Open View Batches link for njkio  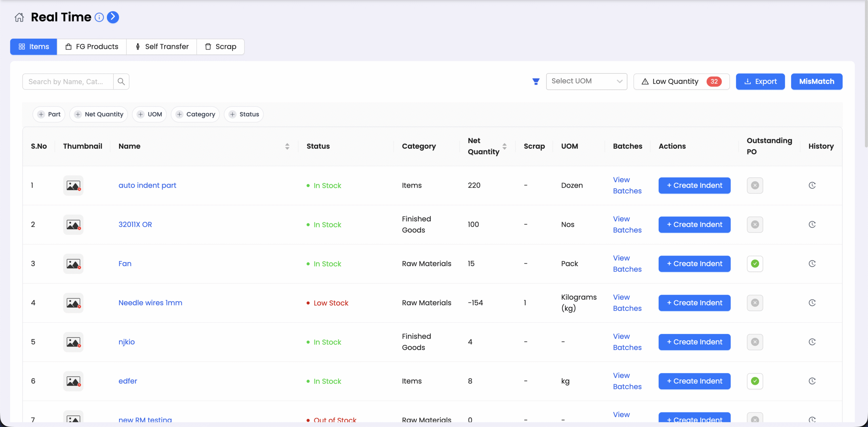click(x=627, y=342)
